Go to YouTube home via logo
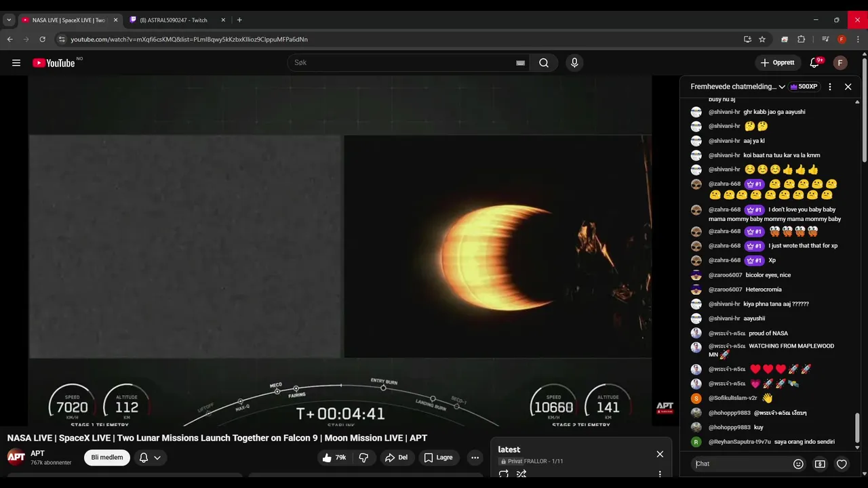Image resolution: width=868 pixels, height=488 pixels. click(54, 63)
